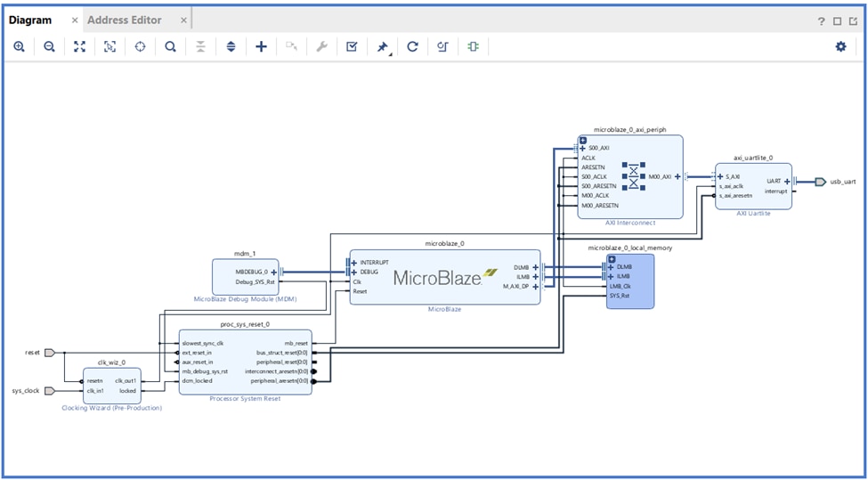Click the Expand All icon
This screenshot has width=868, height=480.
click(231, 47)
